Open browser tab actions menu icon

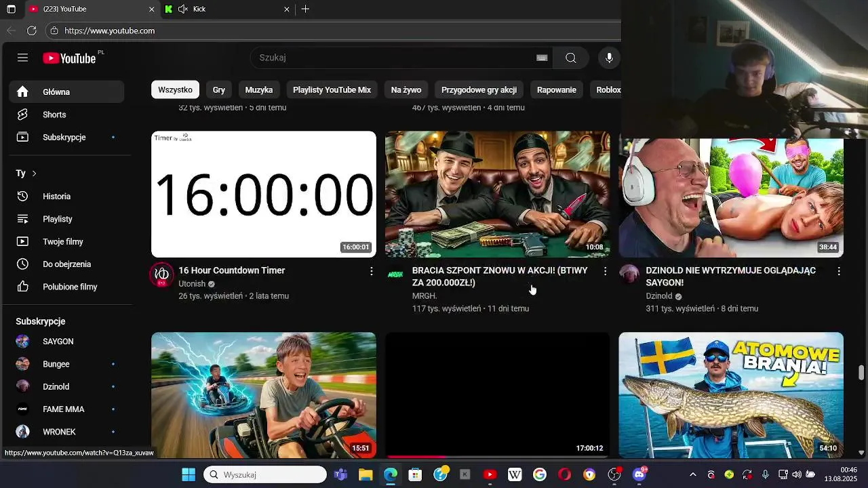(11, 9)
